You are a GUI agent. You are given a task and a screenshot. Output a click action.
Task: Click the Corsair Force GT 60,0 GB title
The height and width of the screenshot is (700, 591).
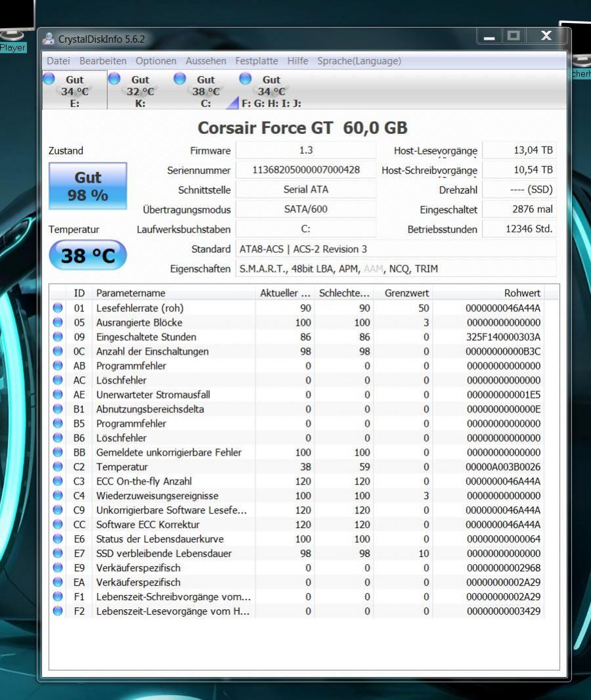[x=303, y=127]
